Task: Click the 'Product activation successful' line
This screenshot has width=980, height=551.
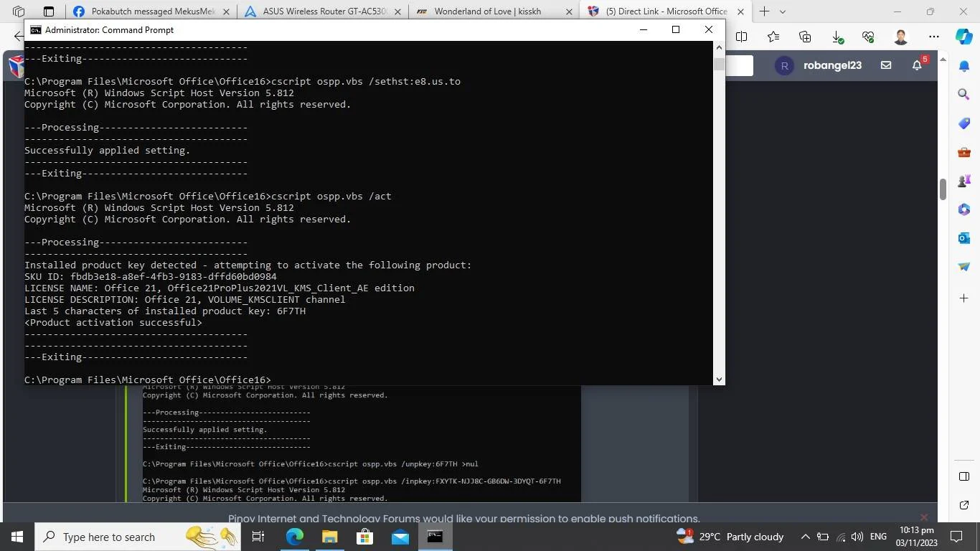Action: [113, 322]
